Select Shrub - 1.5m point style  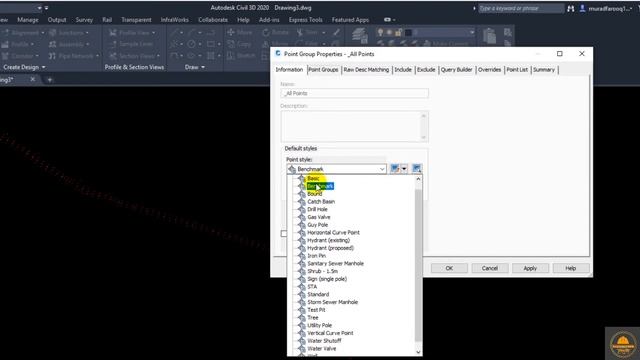(322, 271)
